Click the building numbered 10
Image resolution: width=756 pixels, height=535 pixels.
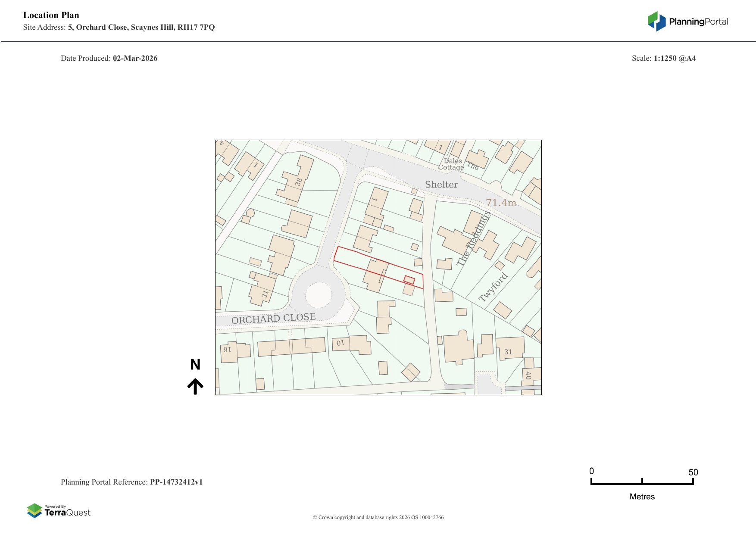(x=341, y=344)
